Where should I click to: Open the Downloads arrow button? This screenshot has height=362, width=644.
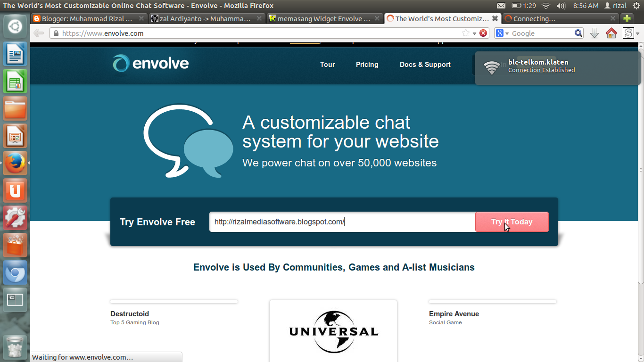tap(594, 33)
